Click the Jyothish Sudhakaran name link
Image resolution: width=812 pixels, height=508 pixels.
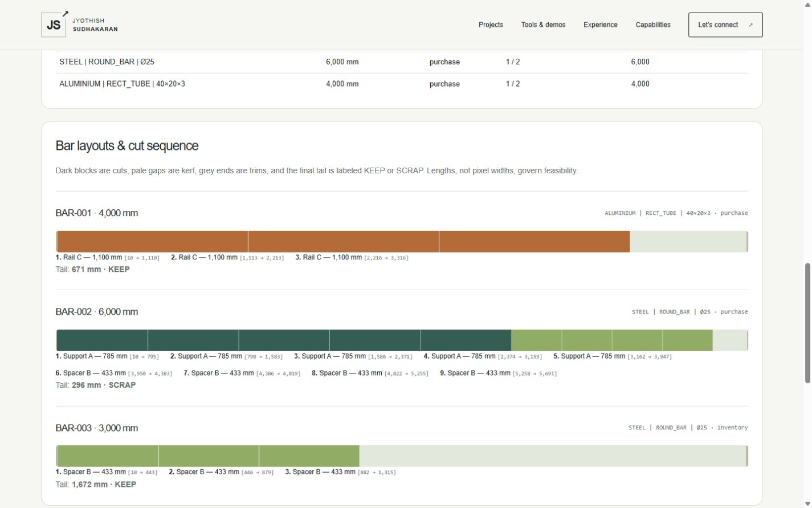pyautogui.click(x=95, y=25)
